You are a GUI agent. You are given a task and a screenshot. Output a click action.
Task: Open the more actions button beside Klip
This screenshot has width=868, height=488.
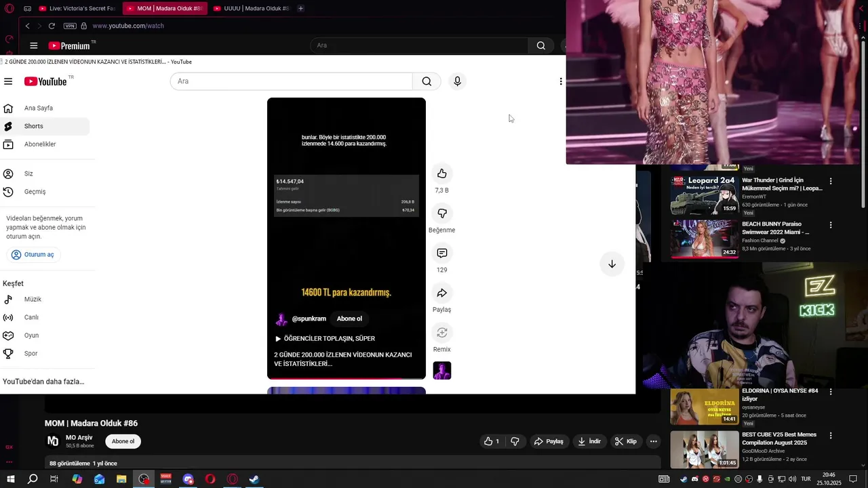(653, 441)
